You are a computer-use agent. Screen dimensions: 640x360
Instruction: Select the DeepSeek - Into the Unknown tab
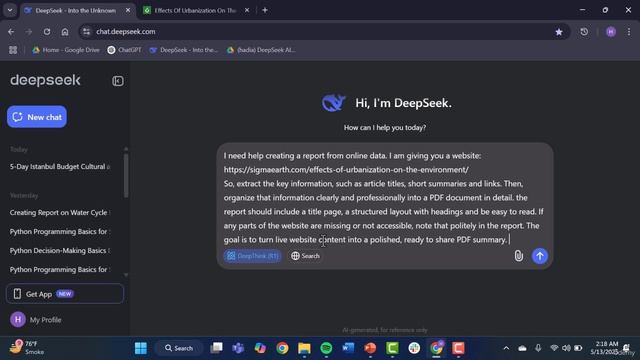[76, 11]
